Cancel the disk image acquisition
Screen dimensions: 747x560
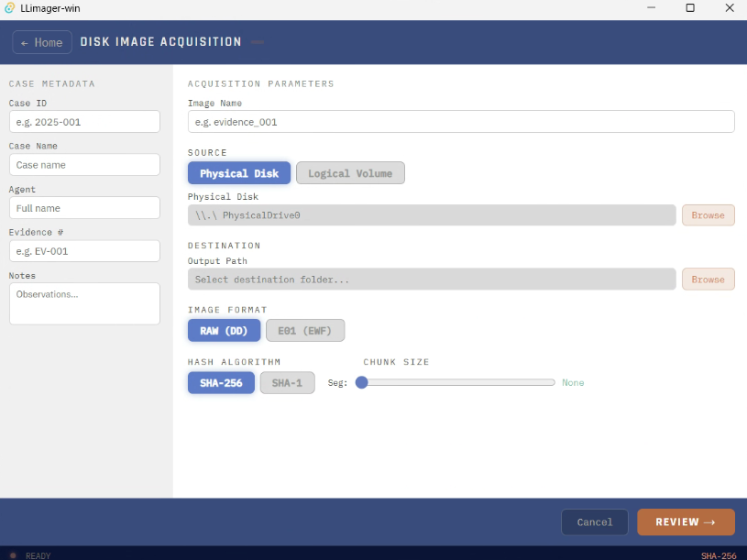595,522
